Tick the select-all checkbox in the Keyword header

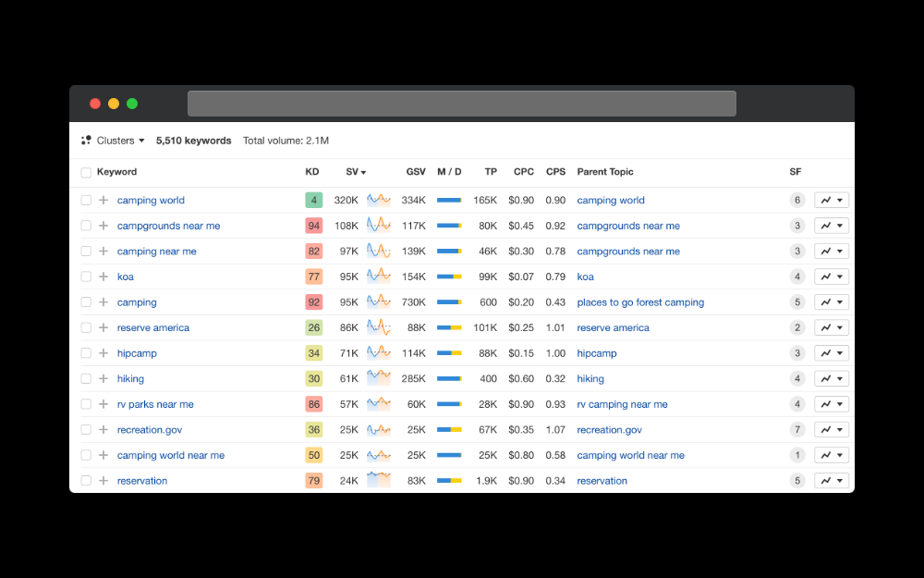[x=86, y=172]
